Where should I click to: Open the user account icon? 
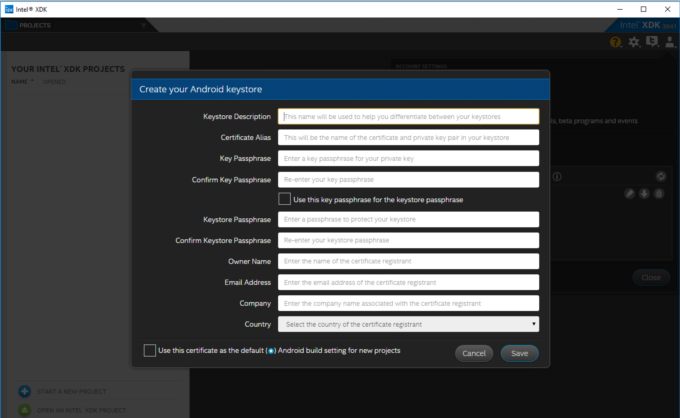click(670, 42)
